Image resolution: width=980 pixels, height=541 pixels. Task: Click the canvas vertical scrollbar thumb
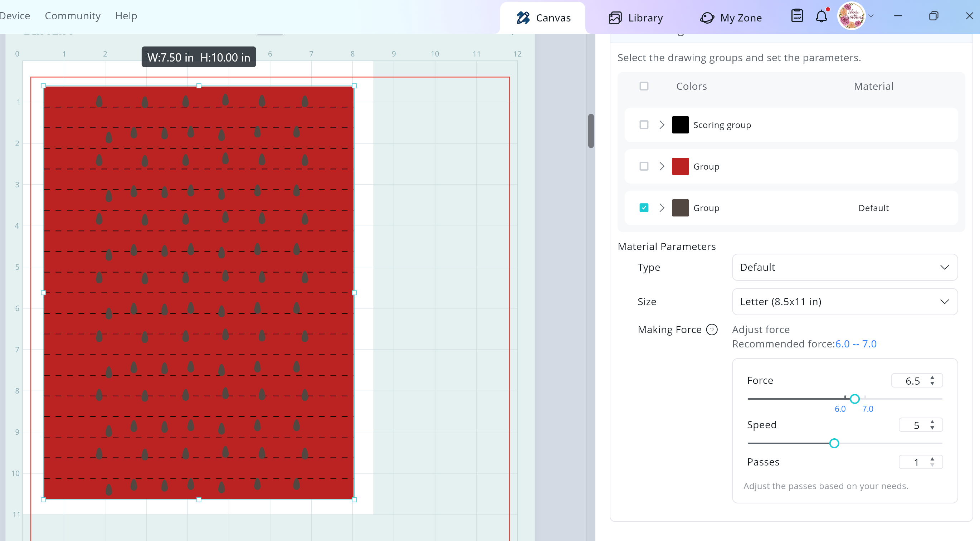(x=590, y=131)
